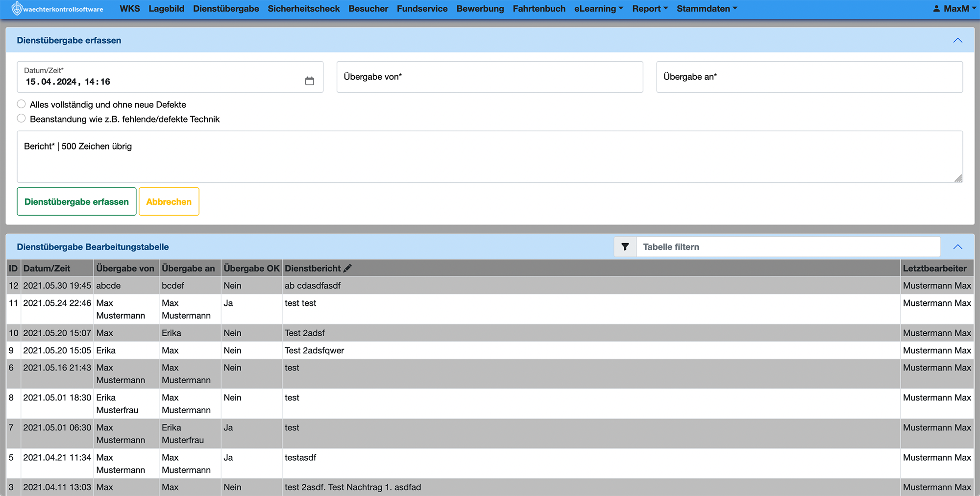This screenshot has height=496, width=980.
Task: Click 'Mustermann Max' in row 9
Action: 937,350
